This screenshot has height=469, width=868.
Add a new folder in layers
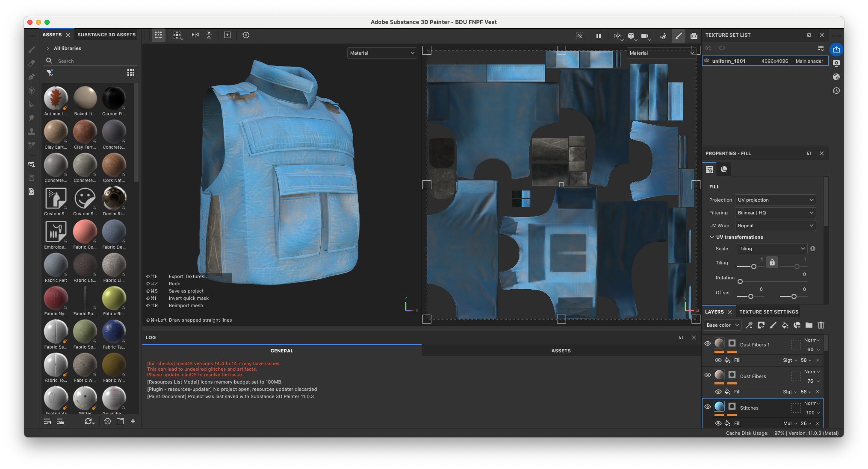(809, 325)
